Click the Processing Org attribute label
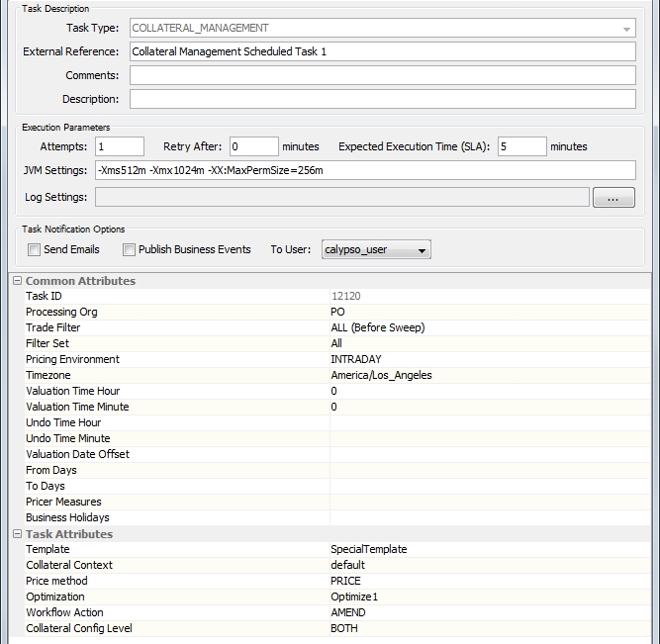Viewport: 660px width, 644px height. click(x=61, y=312)
